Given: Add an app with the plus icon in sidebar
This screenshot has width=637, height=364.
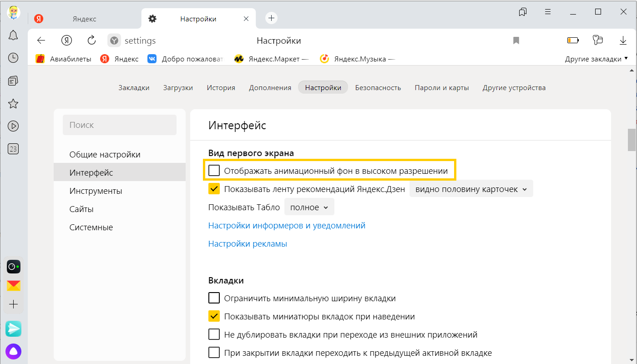Looking at the screenshot, I should click(x=14, y=304).
